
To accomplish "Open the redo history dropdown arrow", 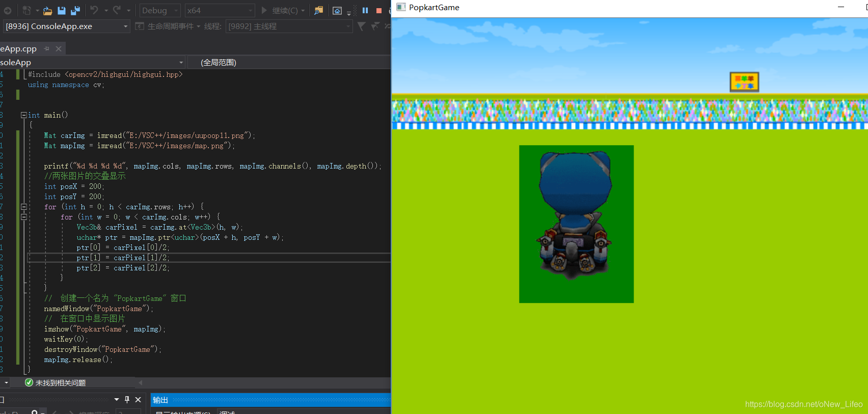I will [128, 10].
